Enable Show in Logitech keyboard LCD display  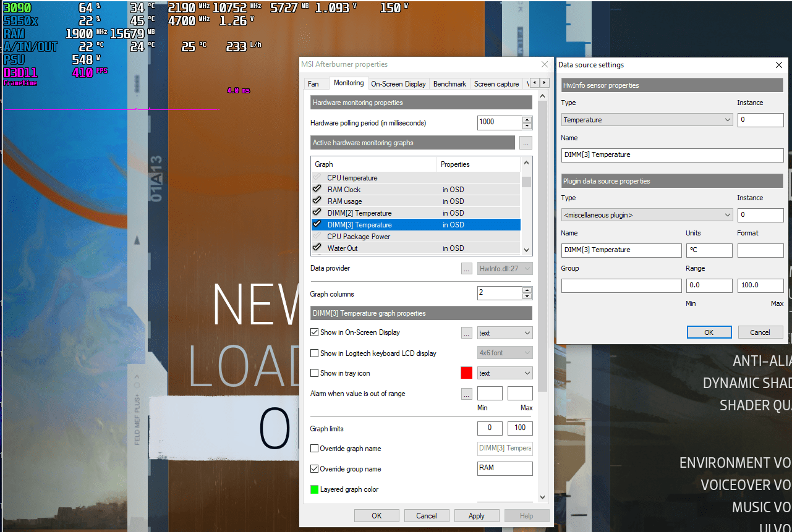point(315,353)
